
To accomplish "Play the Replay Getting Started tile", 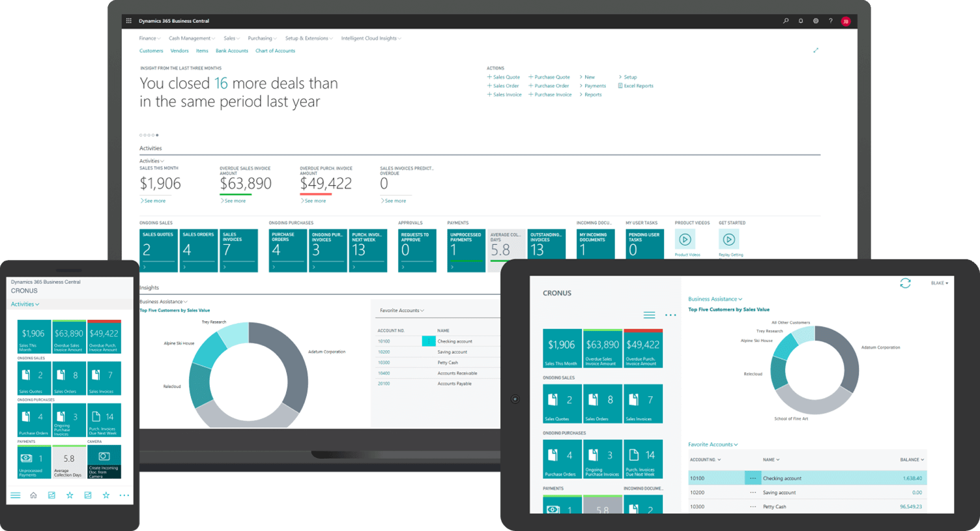I will 729,240.
